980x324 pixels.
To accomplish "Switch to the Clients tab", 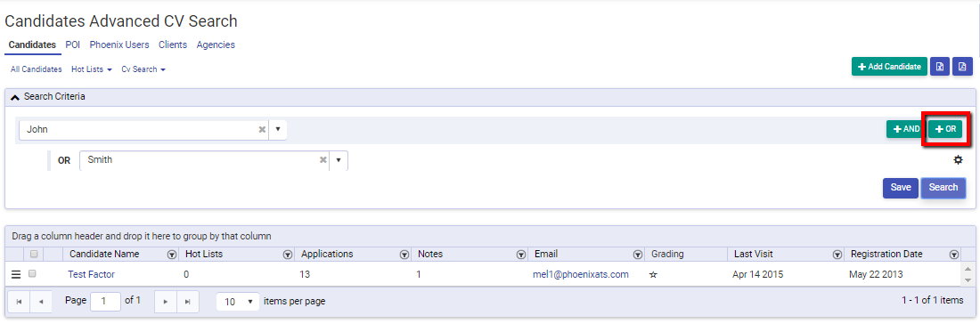I will coord(173,45).
